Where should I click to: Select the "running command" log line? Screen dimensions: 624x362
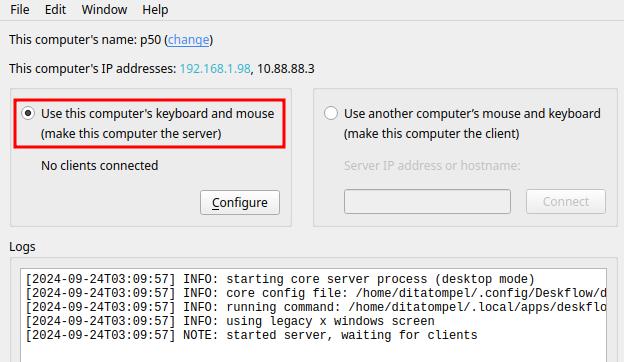[x=316, y=307]
